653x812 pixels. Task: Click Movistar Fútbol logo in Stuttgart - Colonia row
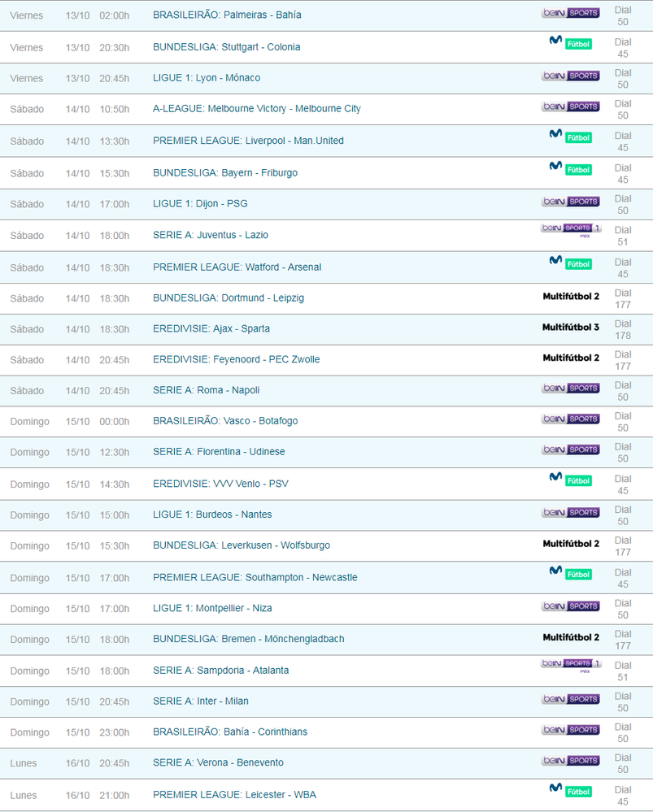(571, 42)
